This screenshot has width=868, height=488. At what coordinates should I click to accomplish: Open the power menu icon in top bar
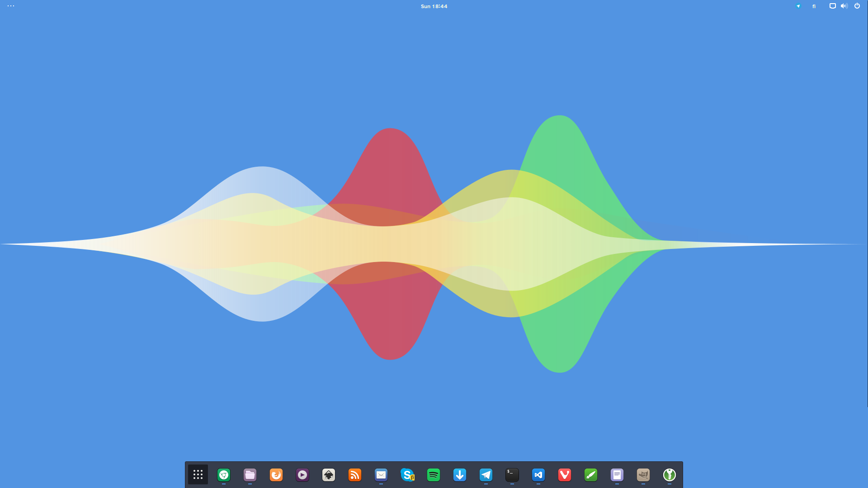pyautogui.click(x=857, y=6)
